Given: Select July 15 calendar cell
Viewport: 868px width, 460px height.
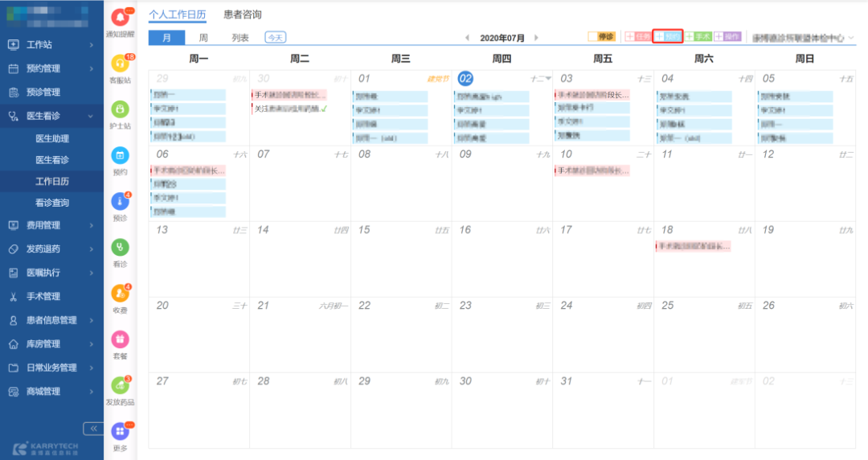Looking at the screenshot, I should [x=401, y=257].
